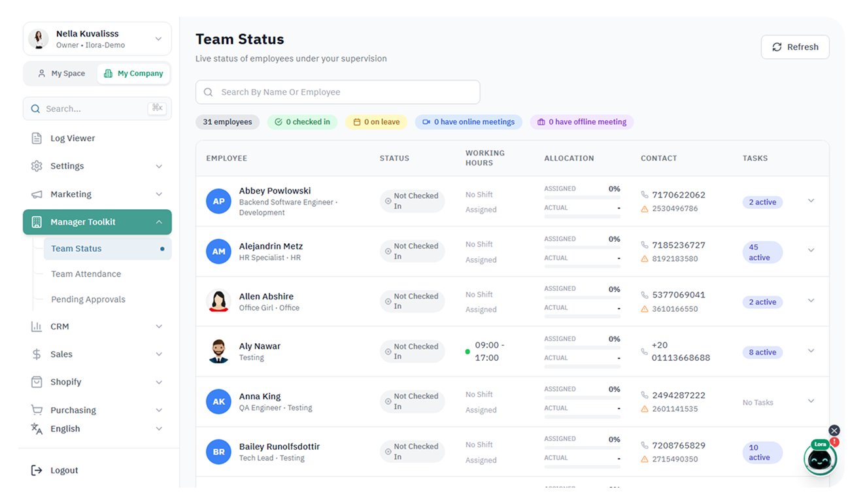Image resolution: width=863 pixels, height=504 pixels.
Task: Expand the Settings menu chevron
Action: [x=159, y=166]
